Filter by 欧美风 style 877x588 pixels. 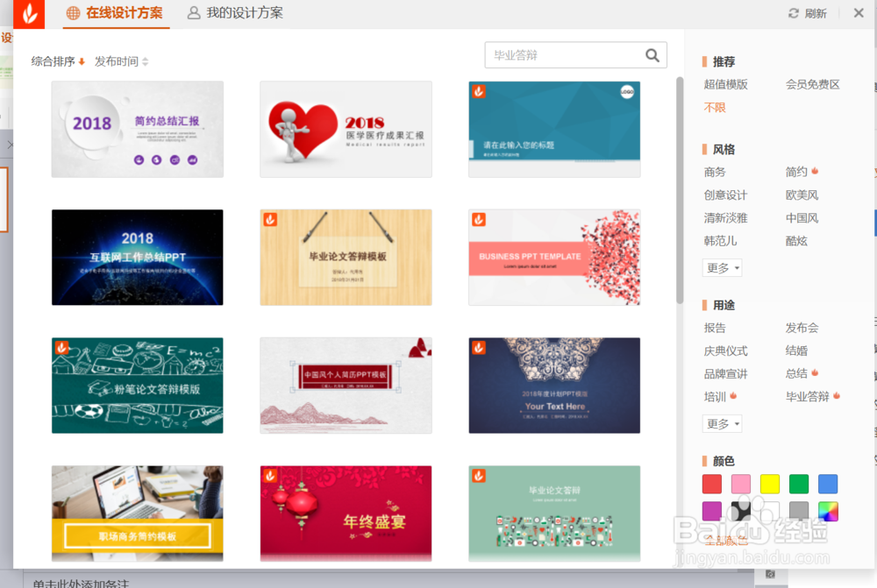(x=802, y=195)
